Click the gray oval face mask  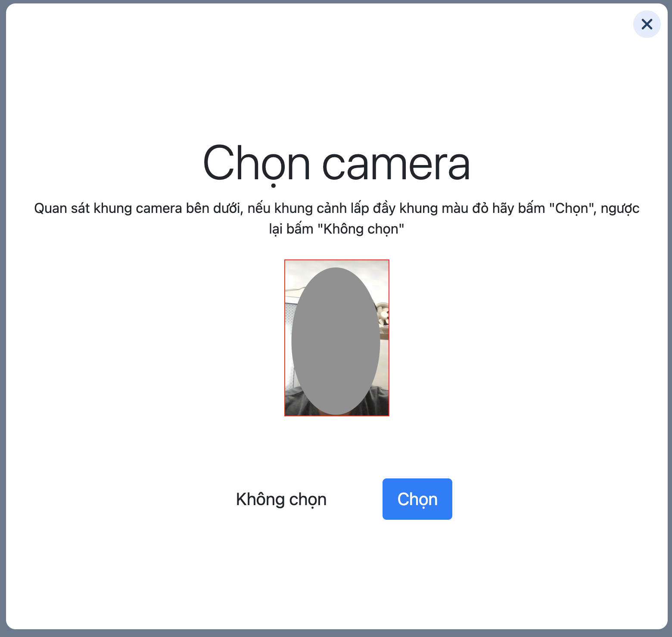pos(336,340)
